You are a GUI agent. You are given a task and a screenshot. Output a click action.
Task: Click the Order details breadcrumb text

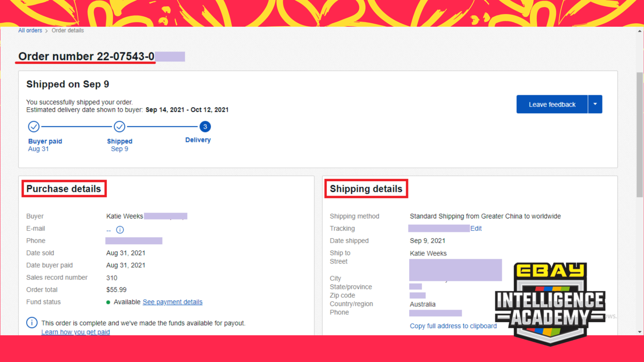point(68,30)
